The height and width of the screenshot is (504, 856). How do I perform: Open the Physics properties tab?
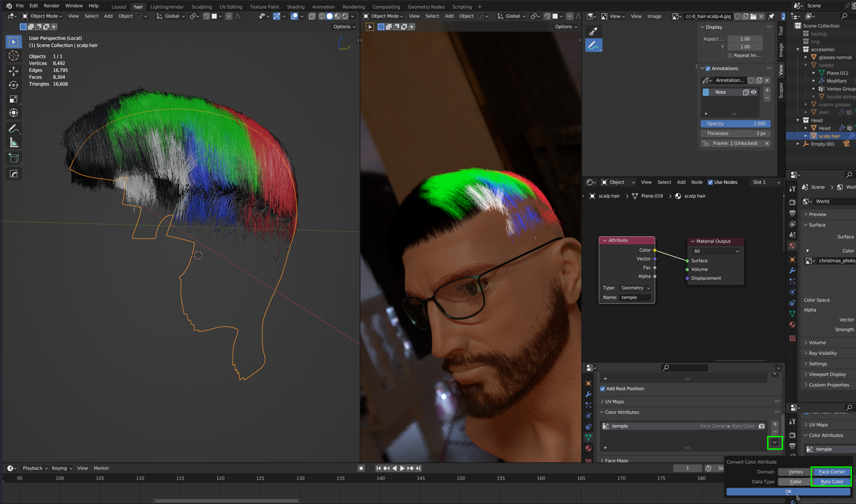pyautogui.click(x=588, y=416)
